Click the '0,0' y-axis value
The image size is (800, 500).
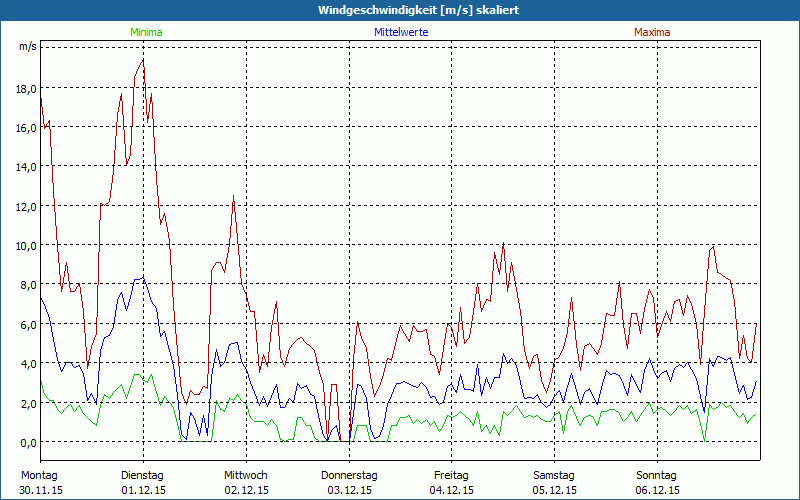click(29, 443)
